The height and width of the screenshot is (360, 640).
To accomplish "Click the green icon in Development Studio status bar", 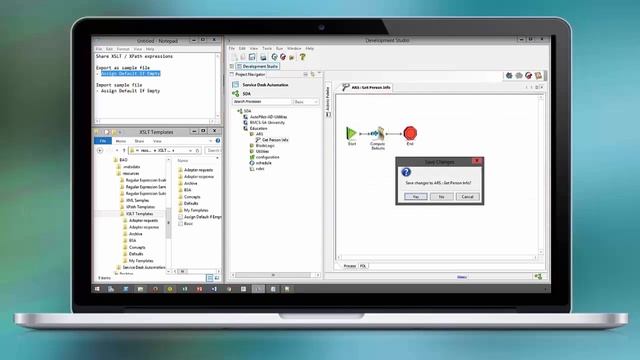I will pos(538,277).
